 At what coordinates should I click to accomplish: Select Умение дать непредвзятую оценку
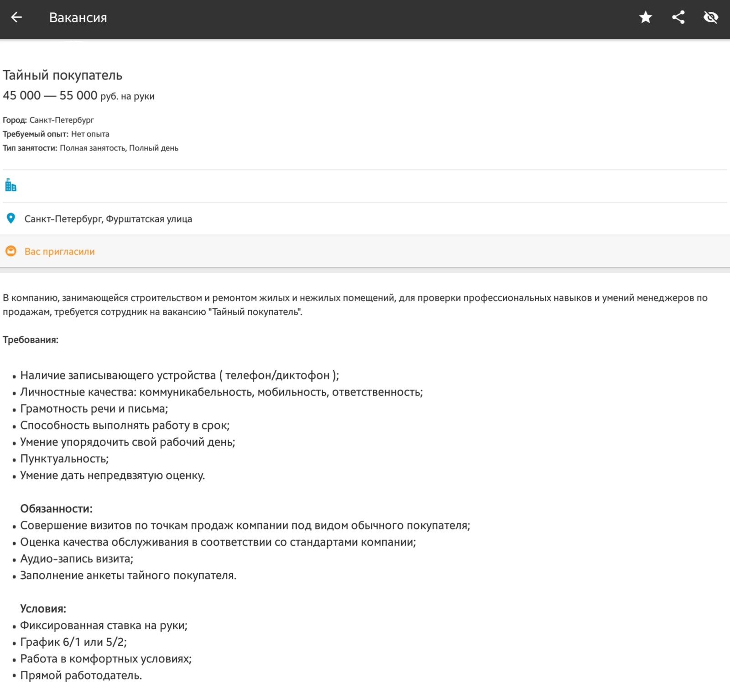pos(112,475)
